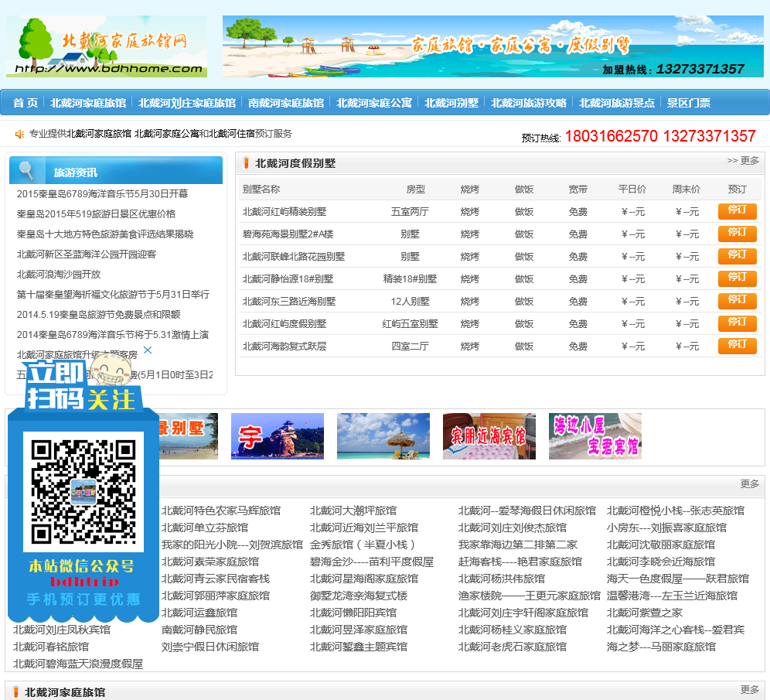Click the magnifier icon beside 旅游资讯
Image resolution: width=770 pixels, height=700 pixels.
[27, 171]
